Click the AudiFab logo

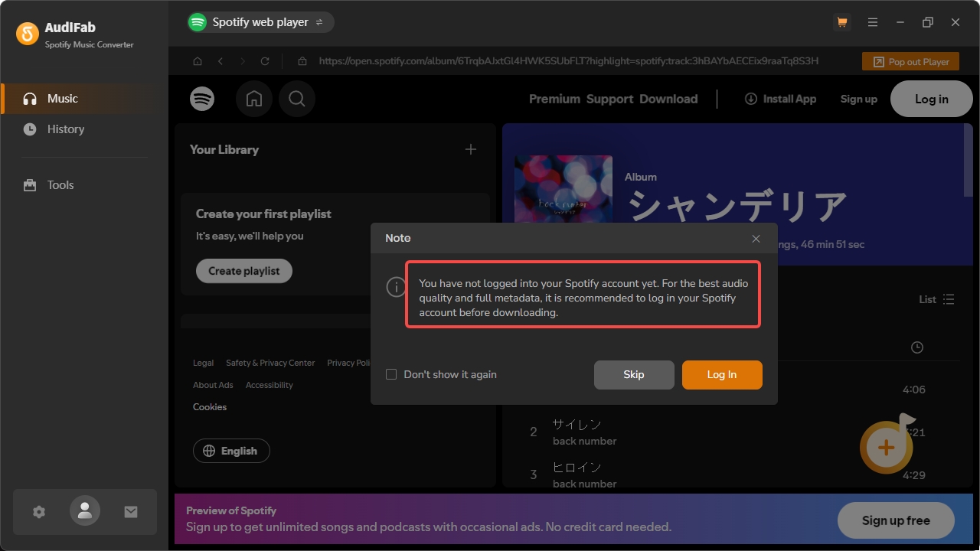click(x=28, y=33)
